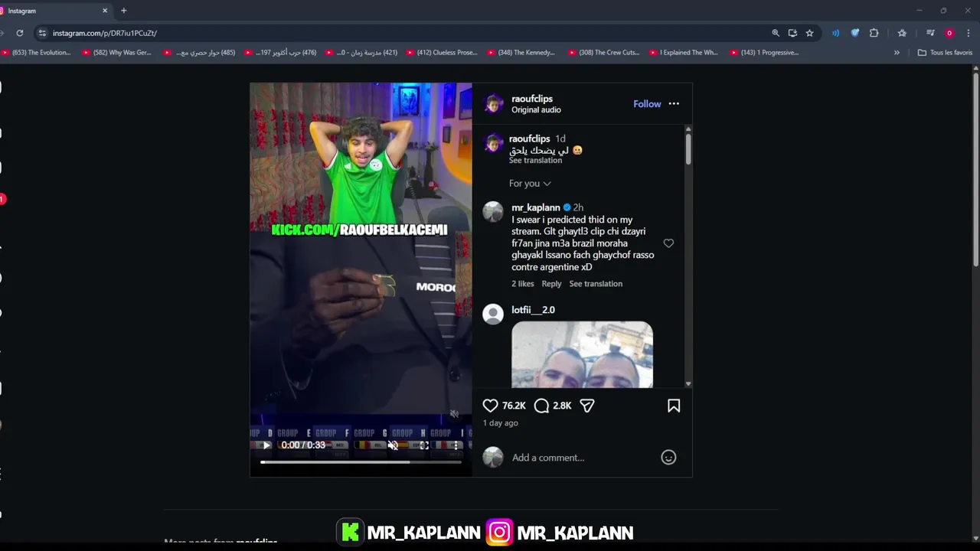The image size is (980, 551).
Task: Seek along the video progress bar
Action: click(361, 461)
